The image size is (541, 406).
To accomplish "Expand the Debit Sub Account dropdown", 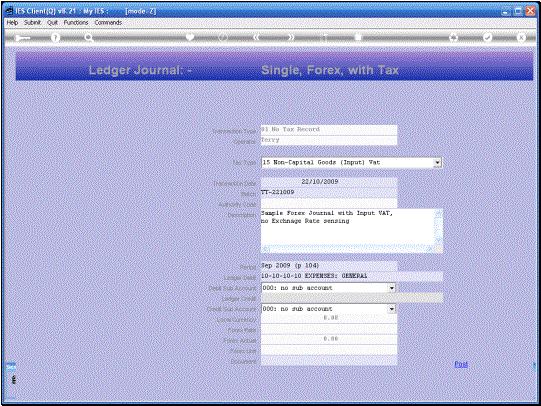I will (392, 288).
